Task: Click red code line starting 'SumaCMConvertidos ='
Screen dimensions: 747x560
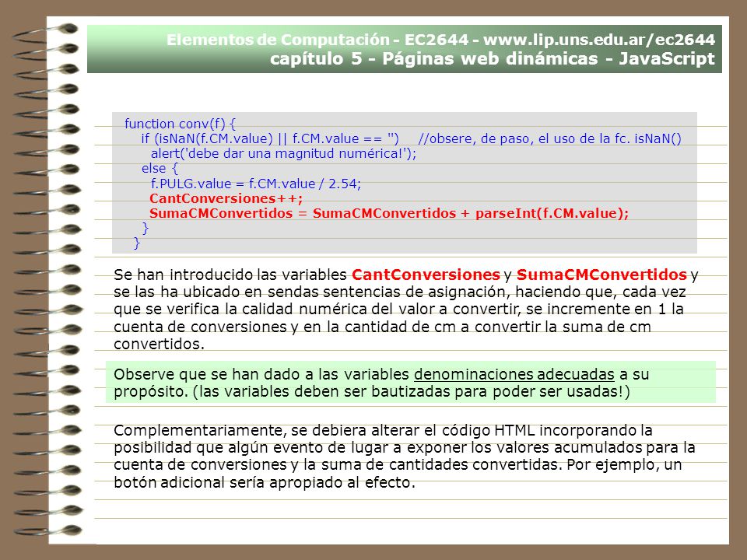Action: (389, 213)
